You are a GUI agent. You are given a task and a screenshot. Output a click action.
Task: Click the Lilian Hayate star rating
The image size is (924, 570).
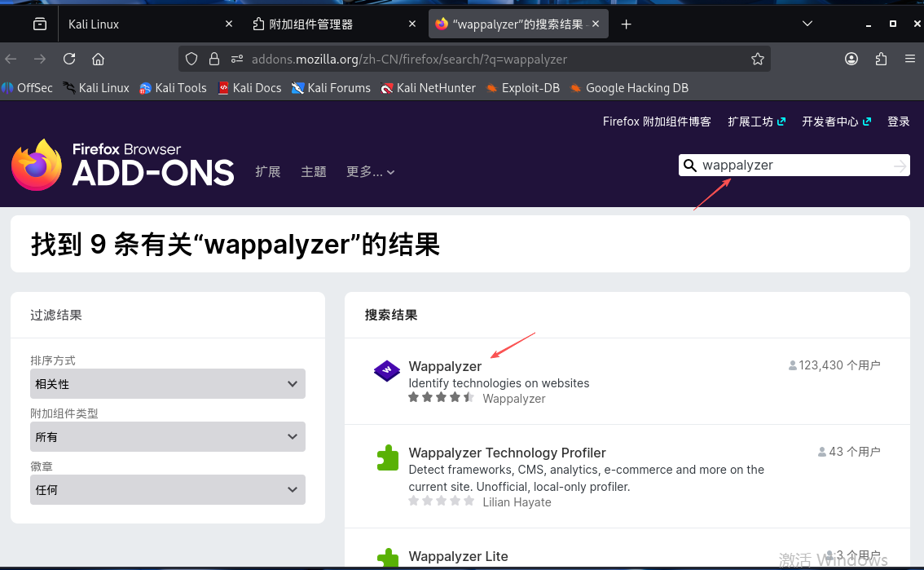click(x=442, y=502)
